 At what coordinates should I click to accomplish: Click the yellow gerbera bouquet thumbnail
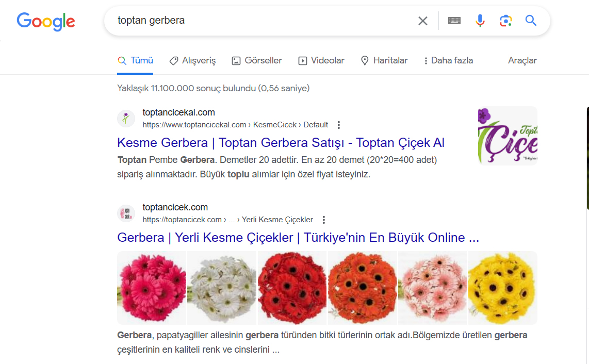pos(502,288)
